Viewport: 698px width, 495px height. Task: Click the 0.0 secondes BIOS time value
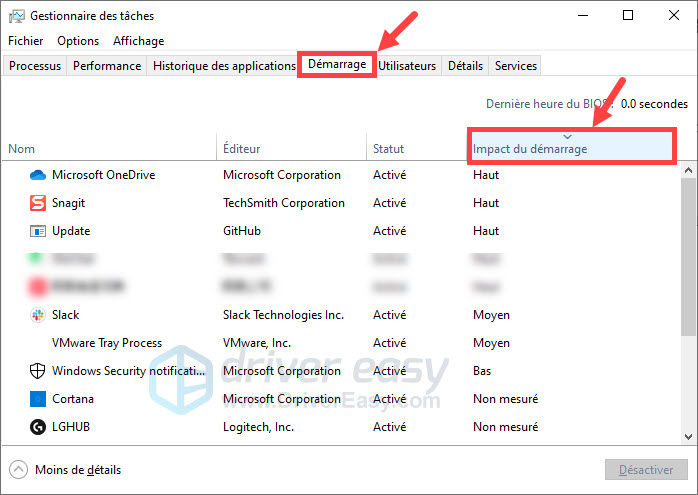[x=654, y=104]
